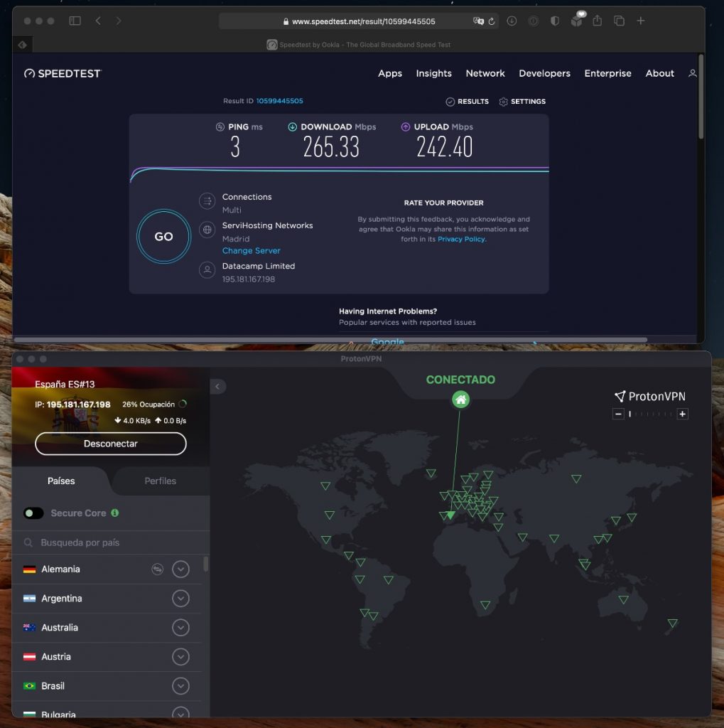Click the Speedtest page horizontal scrollbar

[330, 340]
